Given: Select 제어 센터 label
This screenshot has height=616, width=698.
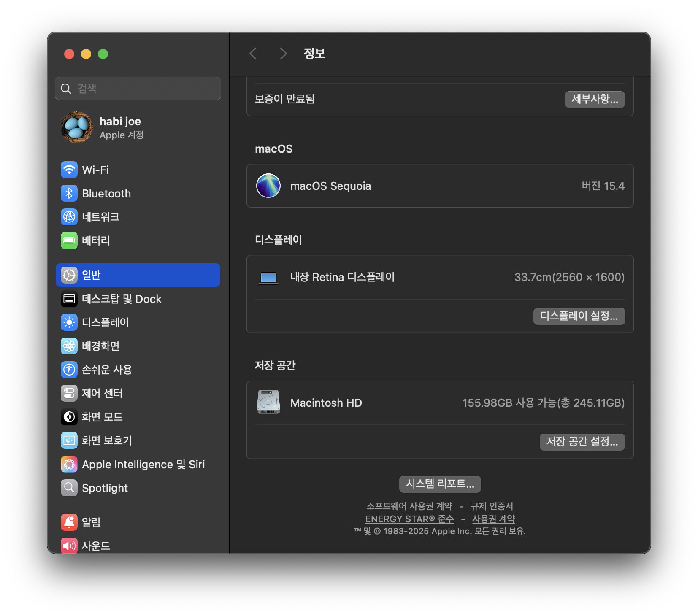Looking at the screenshot, I should coord(102,393).
